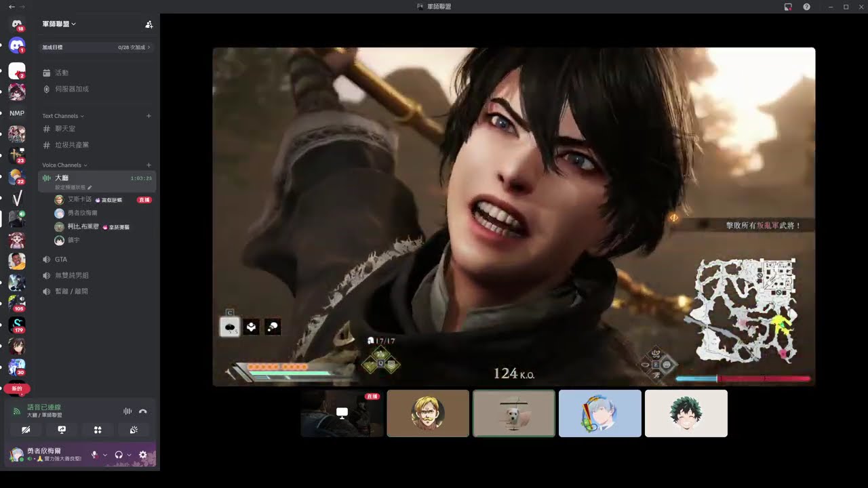This screenshot has width=868, height=488.
Task: Open input device options arrow beside microphone
Action: click(x=104, y=455)
